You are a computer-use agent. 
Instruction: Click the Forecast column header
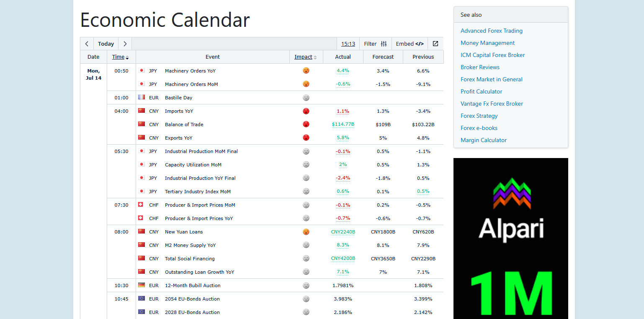[383, 57]
